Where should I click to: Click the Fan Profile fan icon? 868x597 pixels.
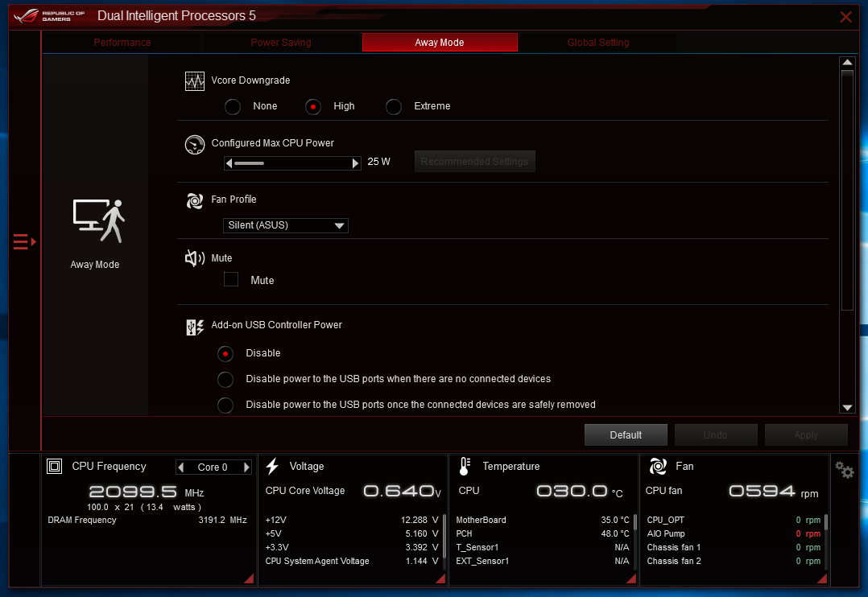point(194,200)
